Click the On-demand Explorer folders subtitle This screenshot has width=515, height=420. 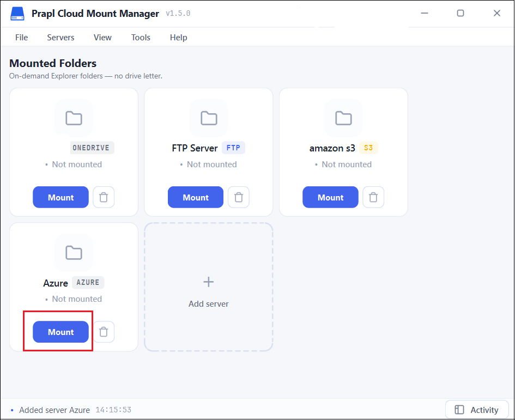click(x=86, y=76)
